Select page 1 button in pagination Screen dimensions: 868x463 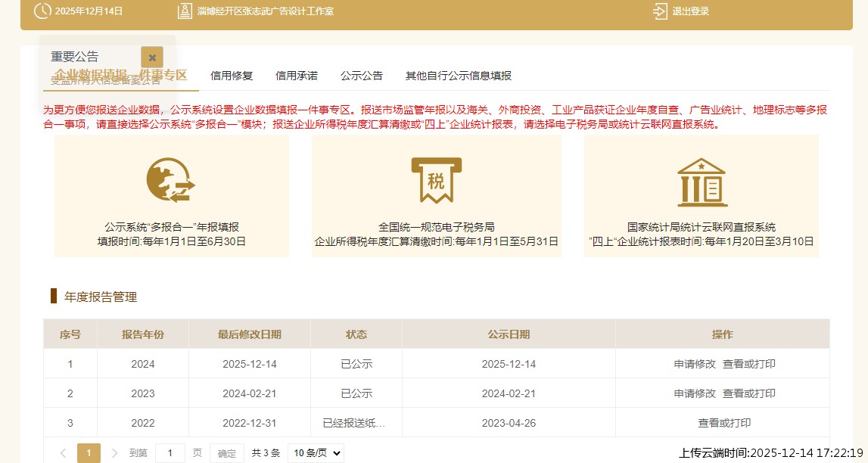pos(89,453)
